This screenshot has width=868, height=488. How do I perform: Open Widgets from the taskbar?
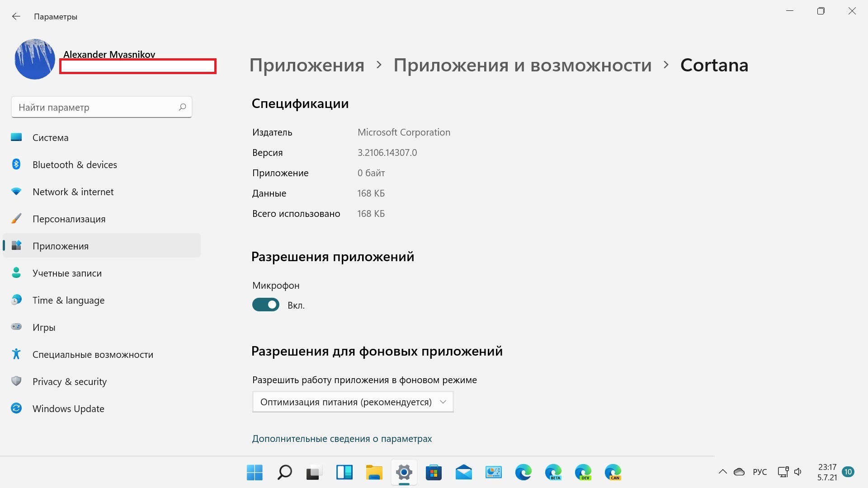[x=344, y=473]
